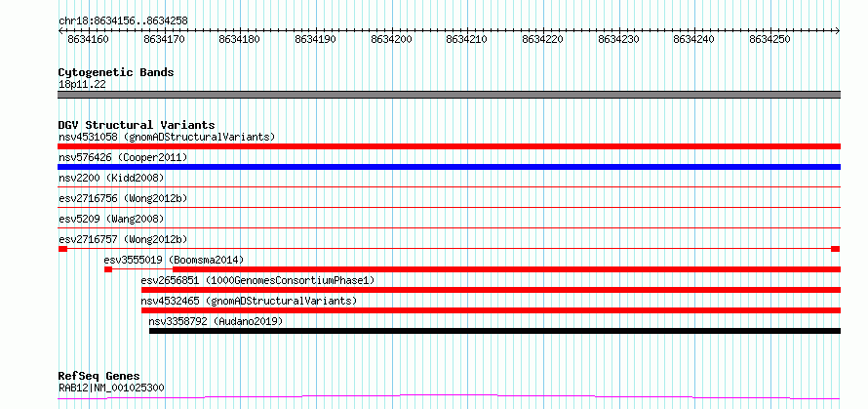This screenshot has width=868, height=409.
Task: Open esv3555019 Boomsma2014 variant label
Action: 174,260
